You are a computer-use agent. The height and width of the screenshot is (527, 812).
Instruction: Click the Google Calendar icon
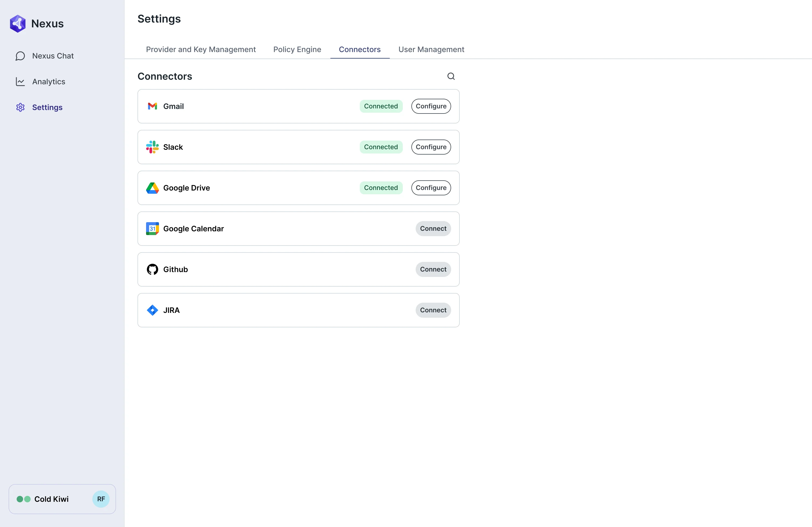click(152, 229)
